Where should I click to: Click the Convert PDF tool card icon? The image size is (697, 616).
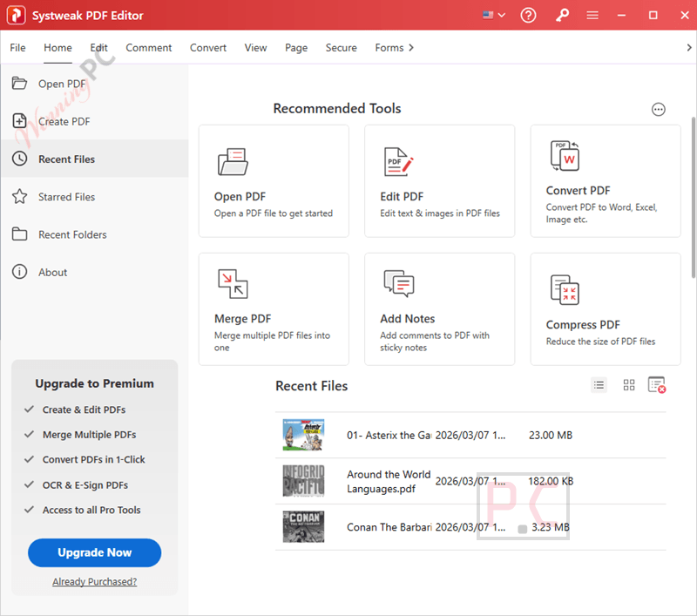[565, 156]
